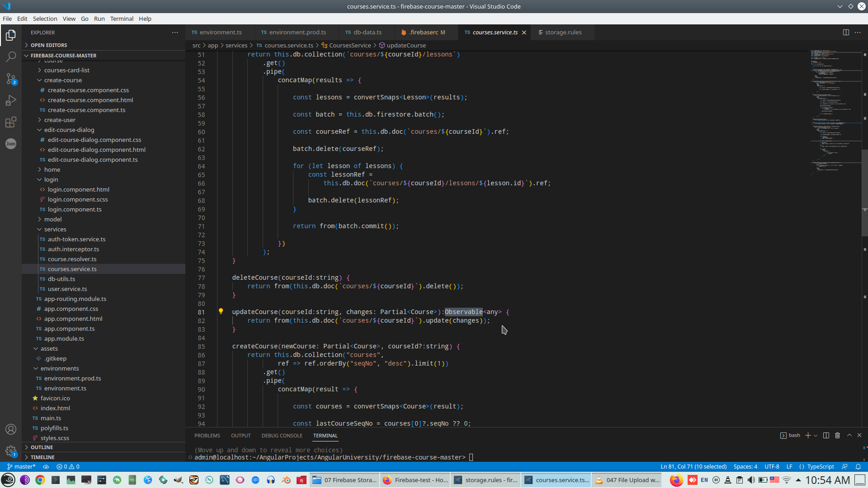Expand the model folder in Explorer
The height and width of the screenshot is (488, 868).
pos(53,219)
